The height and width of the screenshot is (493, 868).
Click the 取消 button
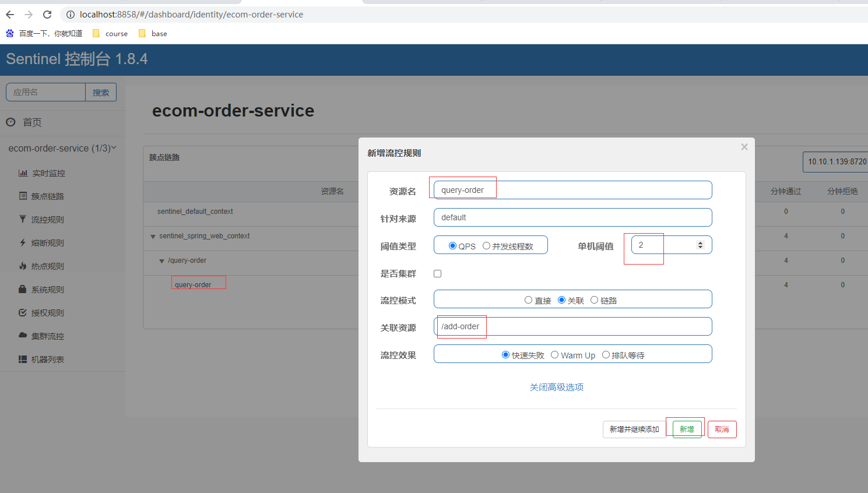point(722,429)
